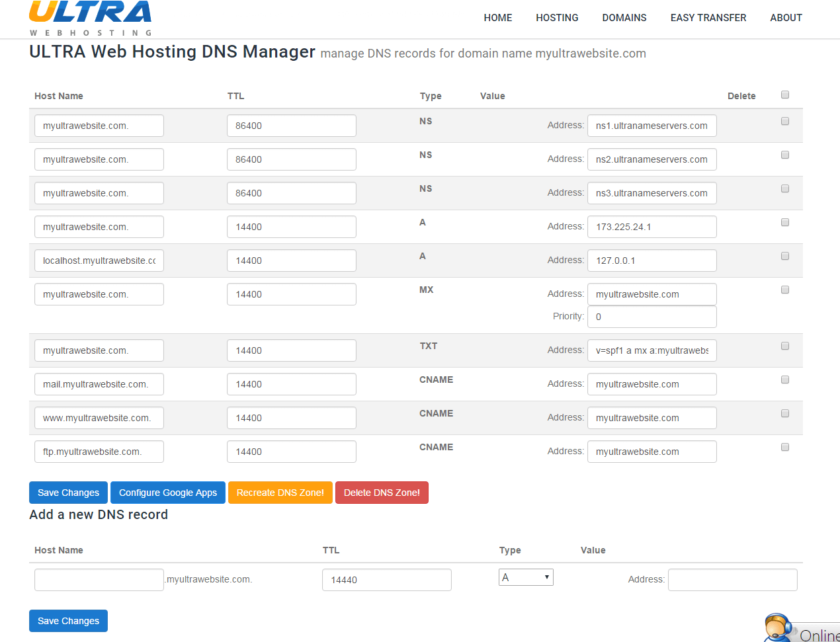
Task: Click the red Delete DNS Zone button
Action: pyautogui.click(x=382, y=493)
